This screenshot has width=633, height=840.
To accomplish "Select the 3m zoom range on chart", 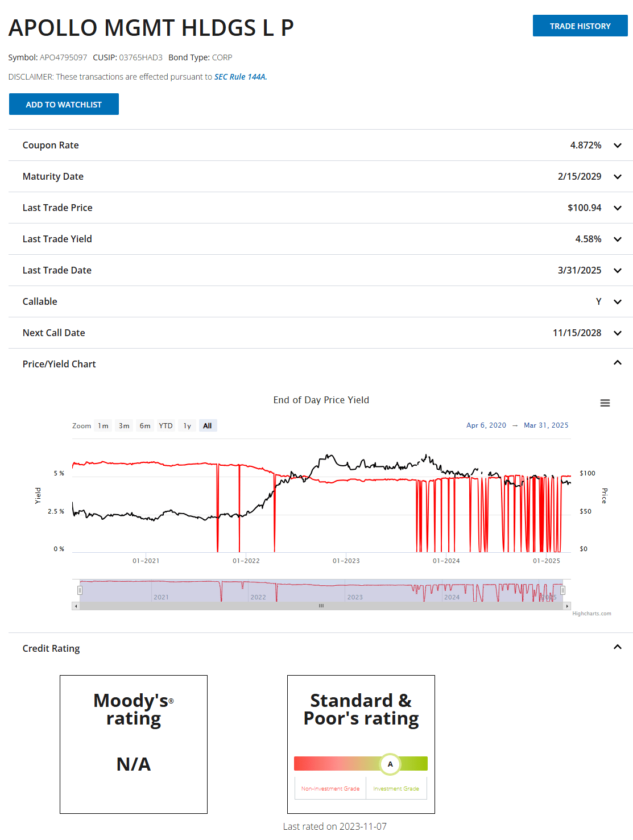I will tap(123, 425).
